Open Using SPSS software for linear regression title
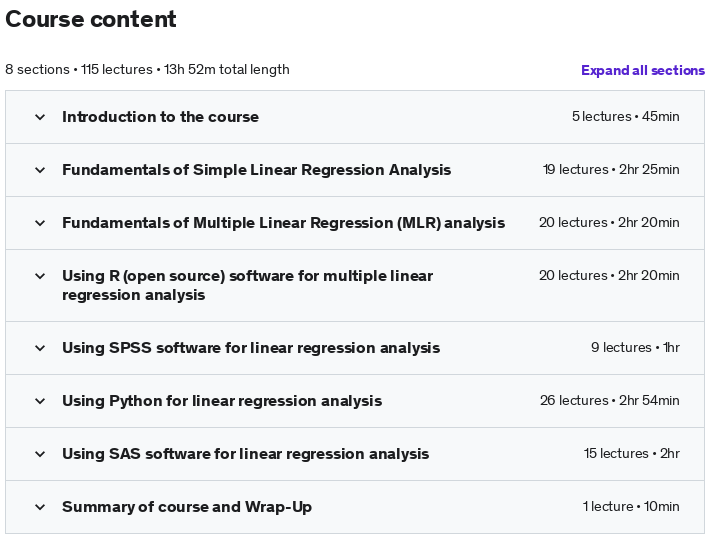The image size is (705, 534). click(x=251, y=348)
